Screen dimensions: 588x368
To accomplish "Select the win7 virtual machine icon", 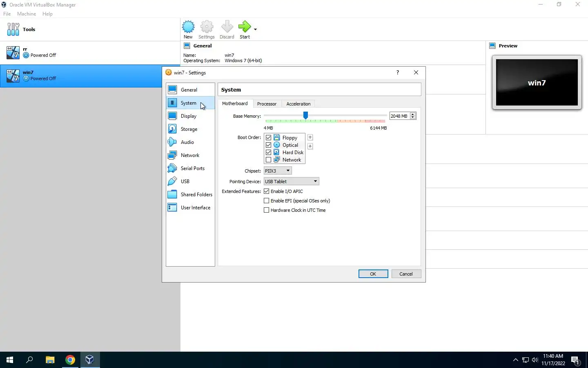I will (13, 76).
